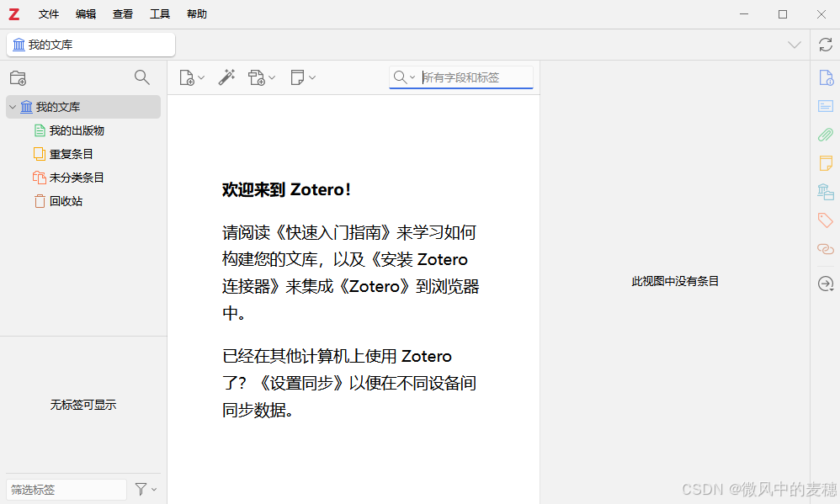Open the search mode magnifier dropdown
The image size is (840, 504).
[405, 77]
